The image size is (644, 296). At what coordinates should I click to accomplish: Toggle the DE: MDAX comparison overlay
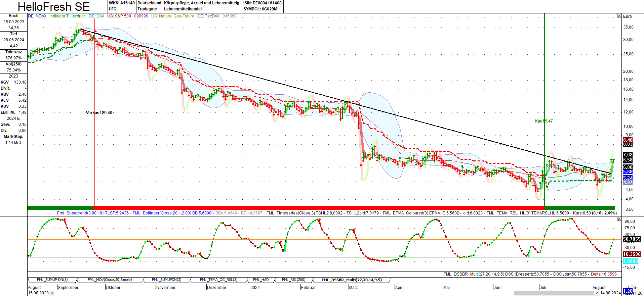[37, 16]
